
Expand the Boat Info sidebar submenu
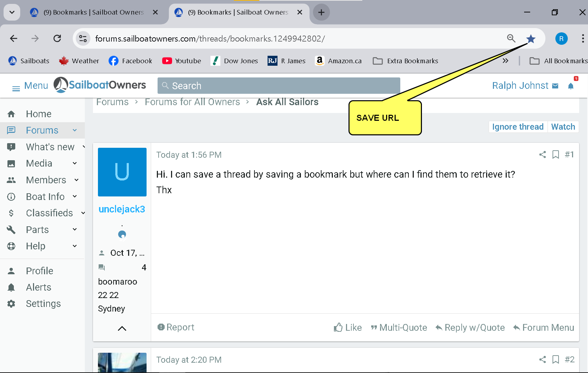tap(75, 196)
